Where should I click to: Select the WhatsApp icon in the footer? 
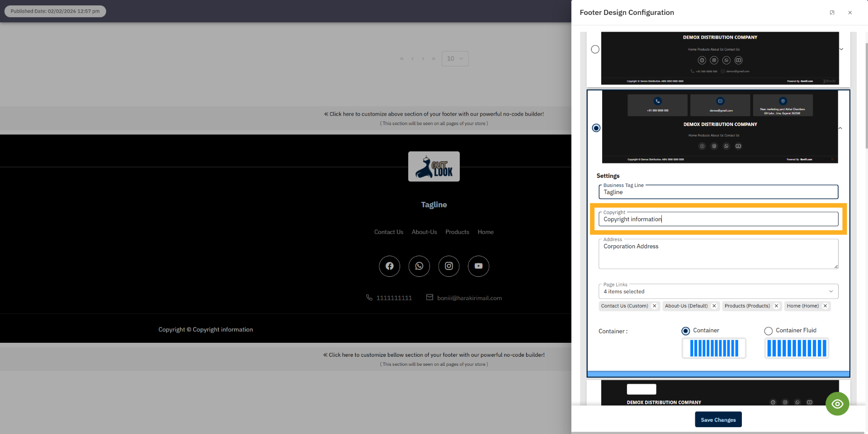419,266
